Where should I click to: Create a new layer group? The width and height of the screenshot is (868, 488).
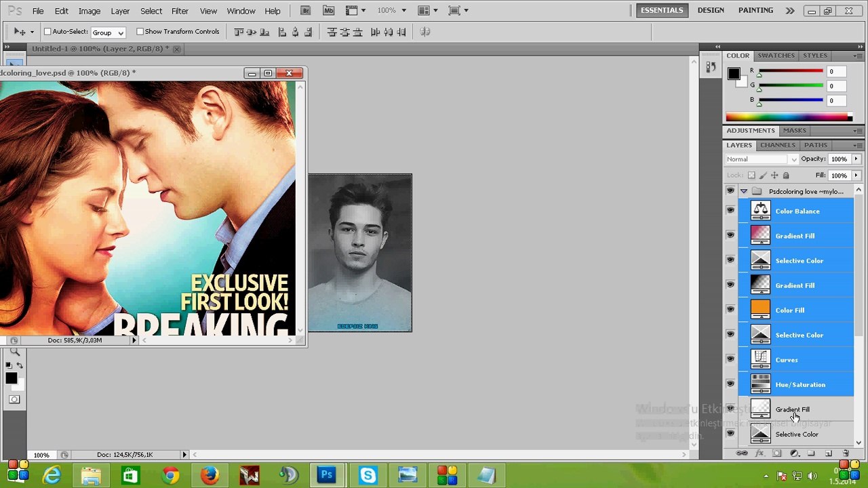coord(811,453)
